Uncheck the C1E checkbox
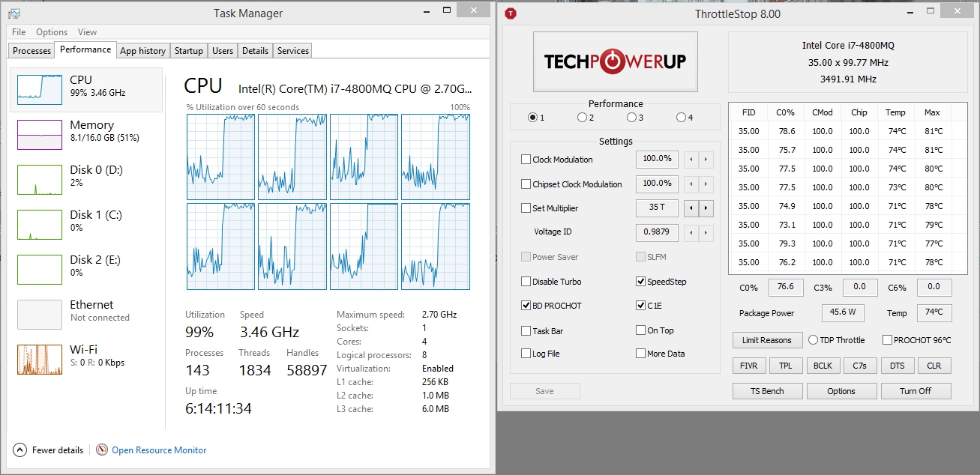Image resolution: width=980 pixels, height=475 pixels. click(640, 306)
